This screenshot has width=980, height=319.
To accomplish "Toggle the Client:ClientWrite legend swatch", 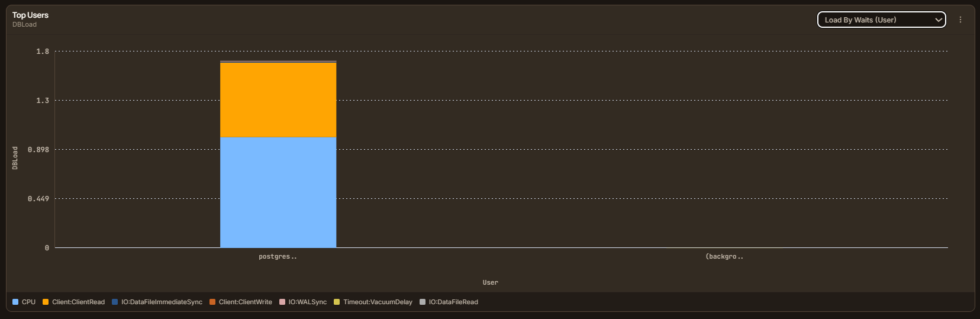I will [212, 302].
